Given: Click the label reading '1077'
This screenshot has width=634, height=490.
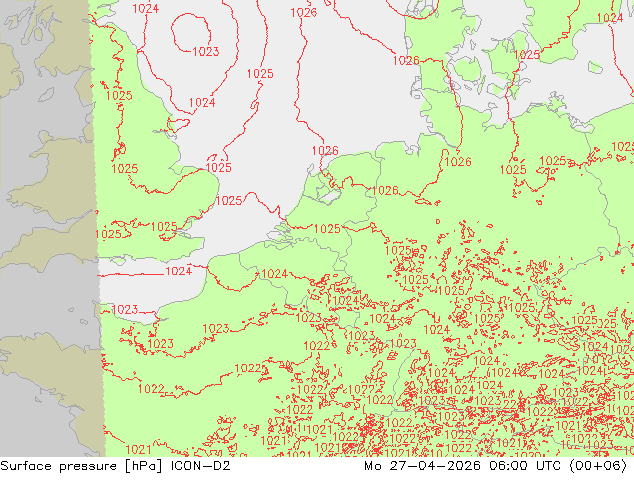Looking at the screenshot, I should [361, 390].
